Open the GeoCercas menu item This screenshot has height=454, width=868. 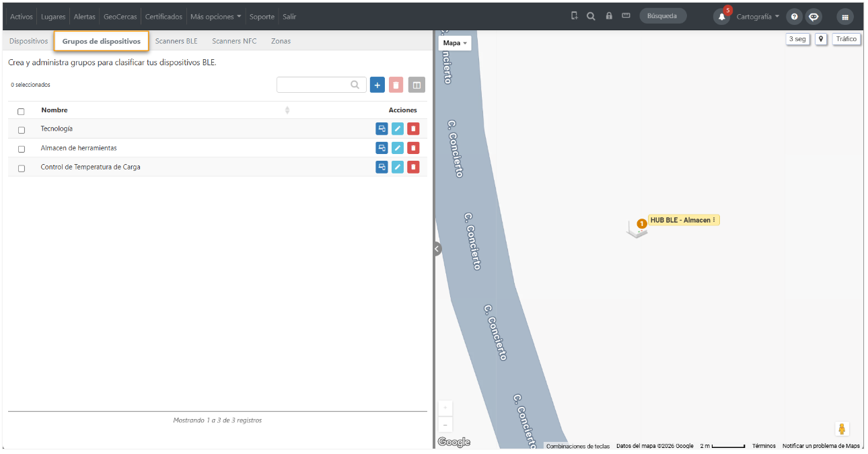(120, 17)
